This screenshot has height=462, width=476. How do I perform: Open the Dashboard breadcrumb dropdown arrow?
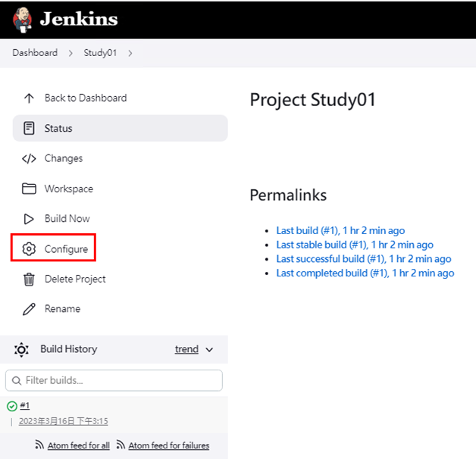pos(70,53)
